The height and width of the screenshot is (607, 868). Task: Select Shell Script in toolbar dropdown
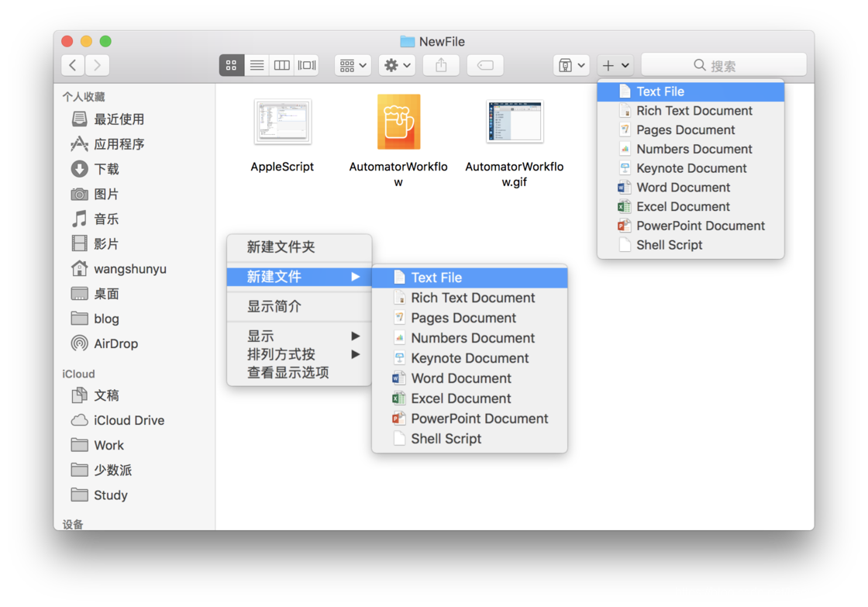[691, 245]
